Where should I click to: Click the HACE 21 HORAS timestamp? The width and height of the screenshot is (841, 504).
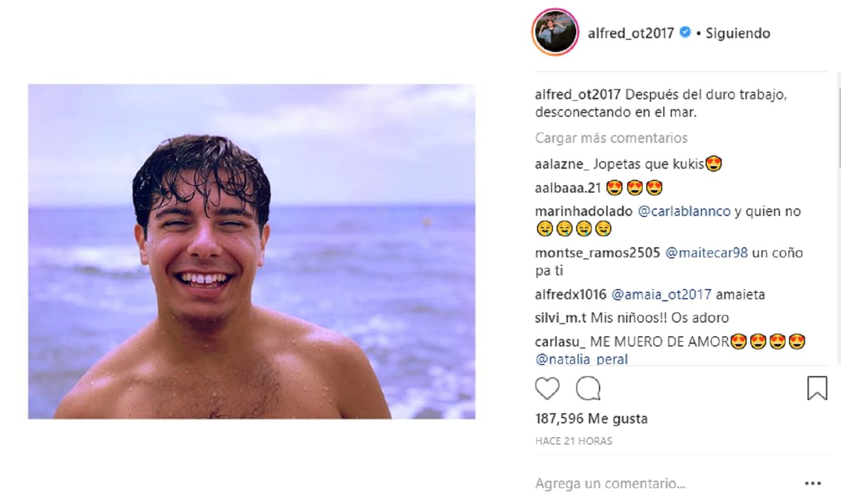click(x=574, y=441)
